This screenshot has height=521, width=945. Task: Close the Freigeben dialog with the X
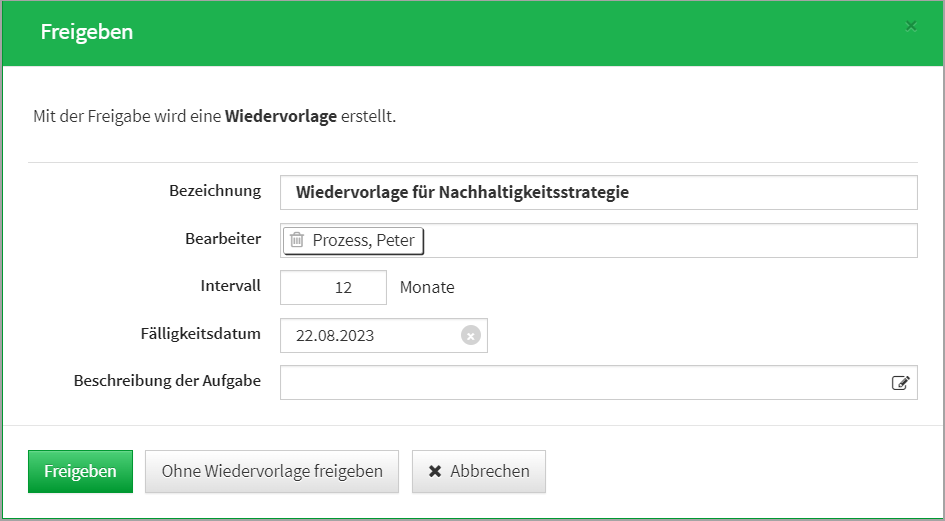tap(910, 26)
